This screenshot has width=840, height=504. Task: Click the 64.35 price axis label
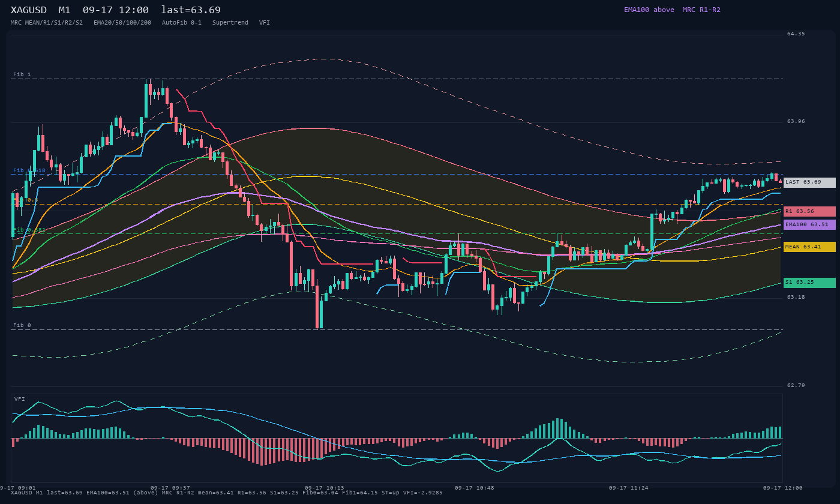point(796,34)
